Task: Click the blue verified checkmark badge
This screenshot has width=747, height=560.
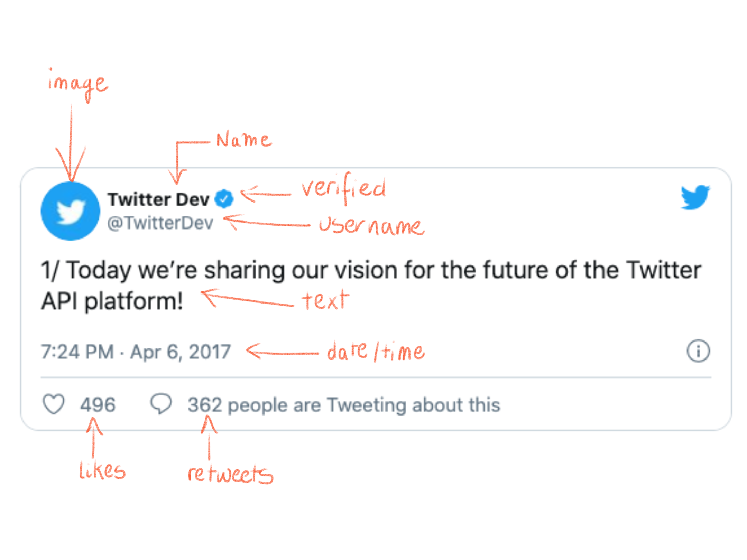Action: pos(224,199)
